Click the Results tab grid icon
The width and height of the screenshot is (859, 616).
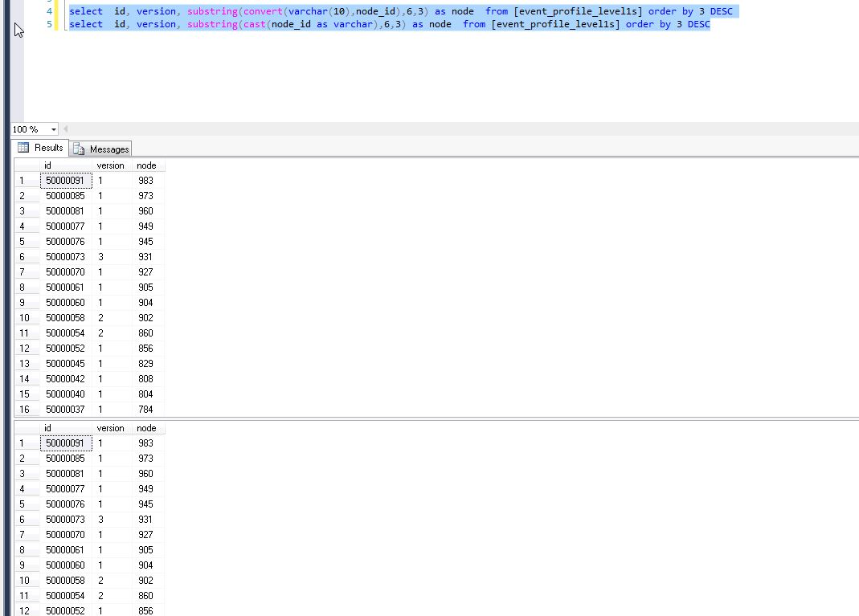click(23, 148)
